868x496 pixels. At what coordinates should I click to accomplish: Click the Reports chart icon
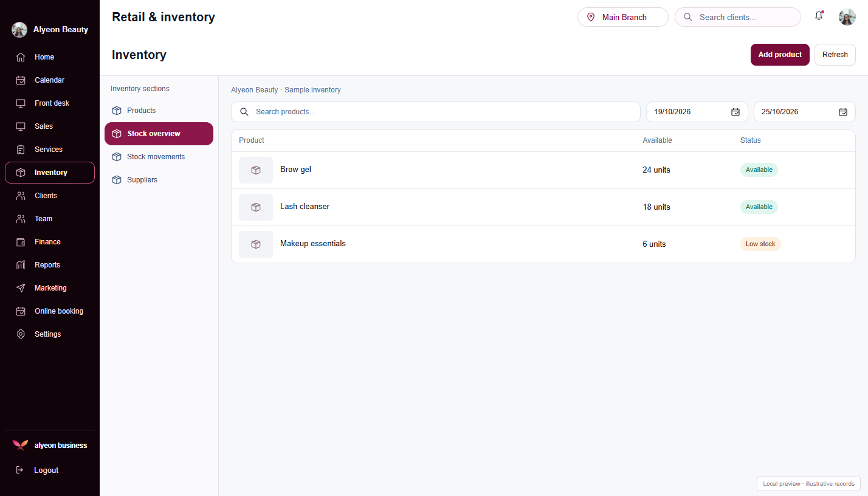tap(21, 265)
